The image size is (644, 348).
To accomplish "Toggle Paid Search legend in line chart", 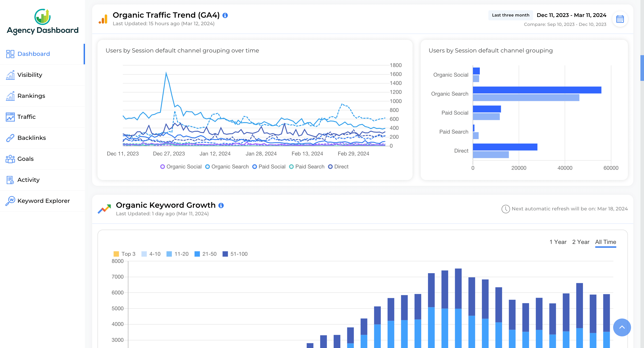I will coord(307,167).
